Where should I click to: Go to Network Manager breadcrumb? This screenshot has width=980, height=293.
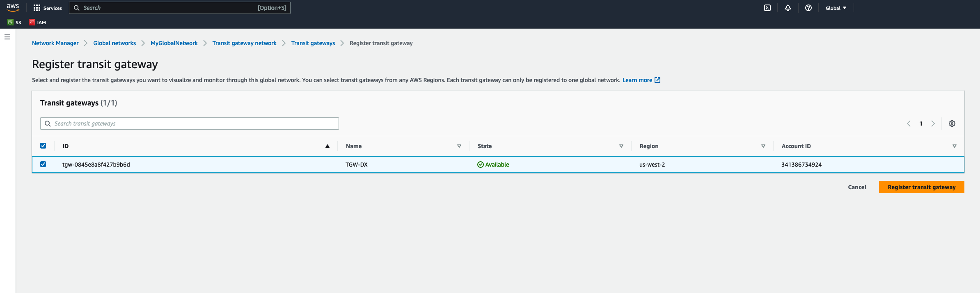coord(55,43)
